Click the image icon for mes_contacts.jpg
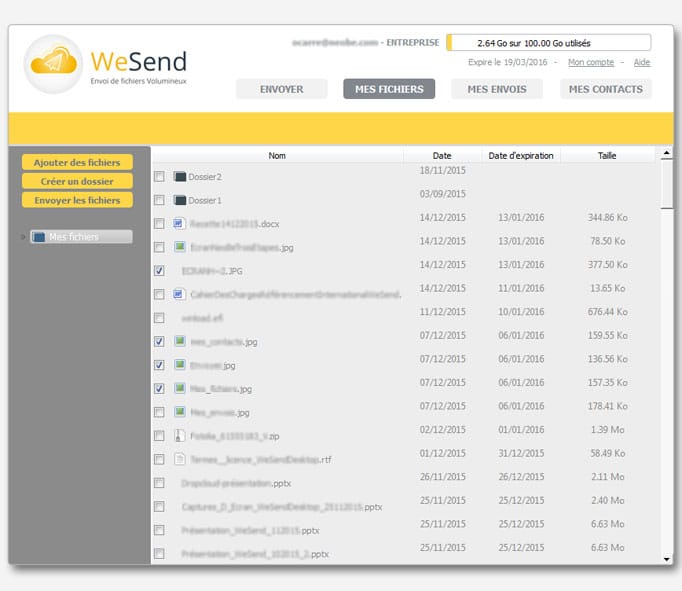This screenshot has height=591, width=682. (x=180, y=341)
